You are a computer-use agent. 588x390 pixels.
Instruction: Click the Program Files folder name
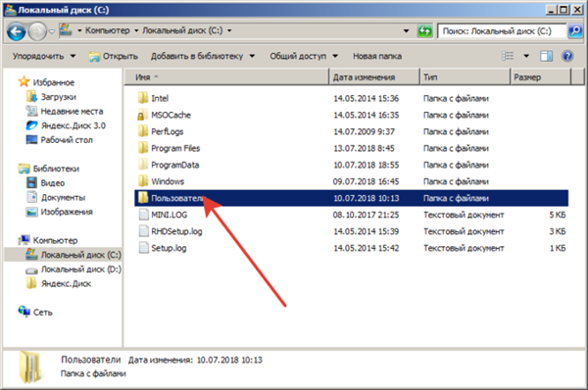coord(175,148)
